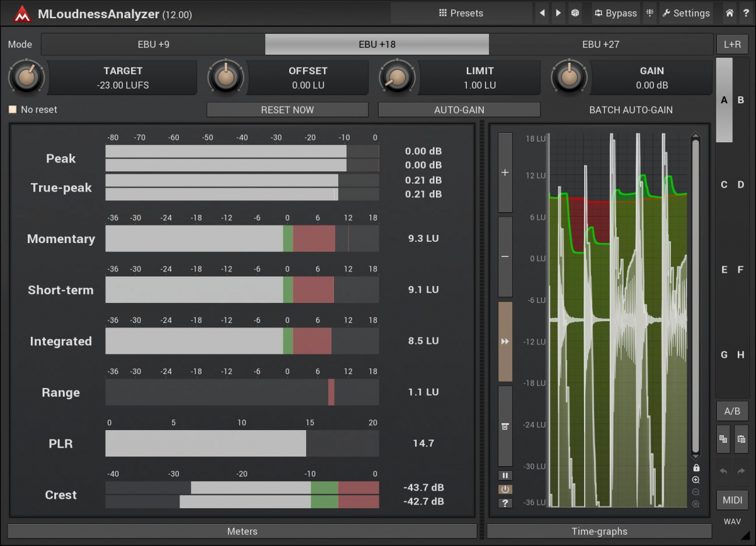
Task: Click the lock icon beside graph
Action: [x=696, y=468]
